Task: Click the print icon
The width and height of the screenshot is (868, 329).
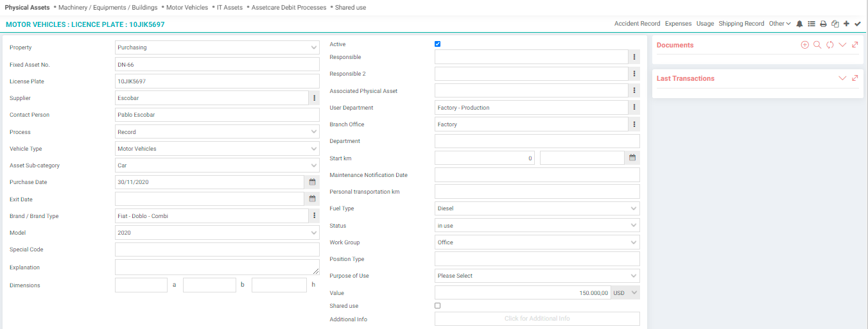Action: click(823, 24)
